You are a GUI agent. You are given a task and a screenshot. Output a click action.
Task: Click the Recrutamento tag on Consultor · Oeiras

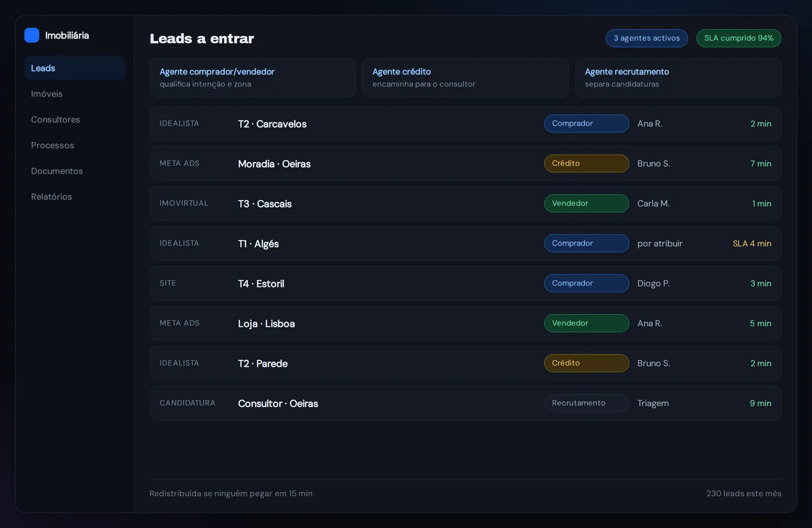pyautogui.click(x=586, y=403)
